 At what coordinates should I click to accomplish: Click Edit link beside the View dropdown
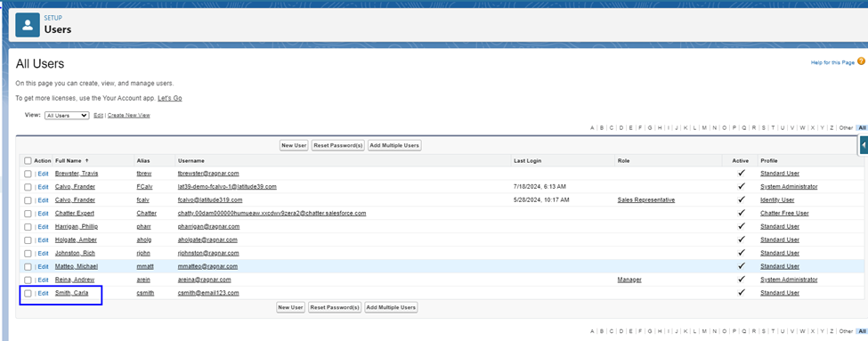(x=98, y=115)
